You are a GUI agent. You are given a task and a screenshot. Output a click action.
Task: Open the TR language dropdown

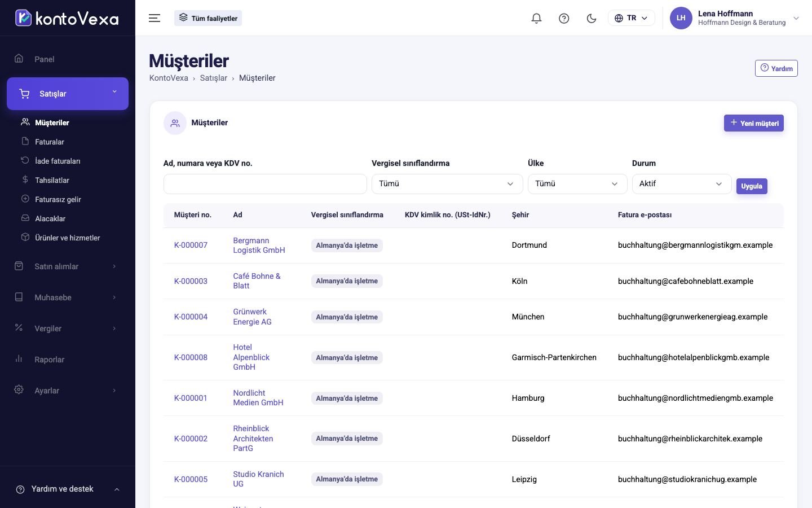(x=631, y=18)
